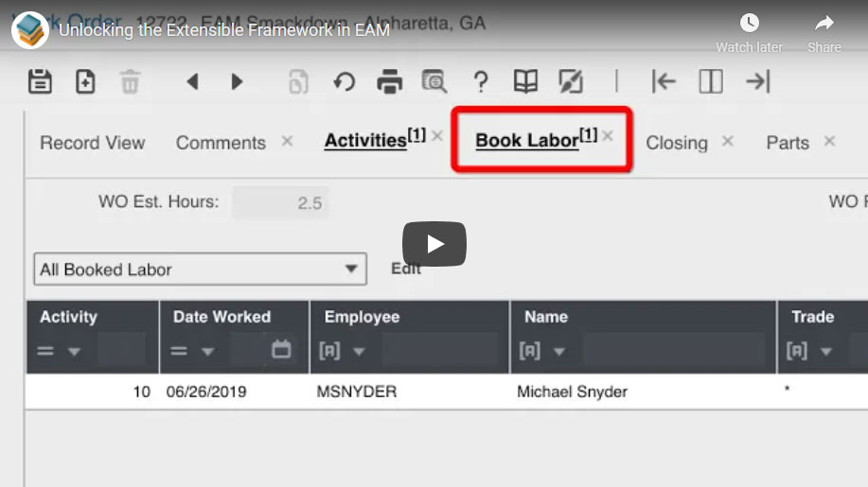
Task: Click the Print icon
Action: [390, 82]
